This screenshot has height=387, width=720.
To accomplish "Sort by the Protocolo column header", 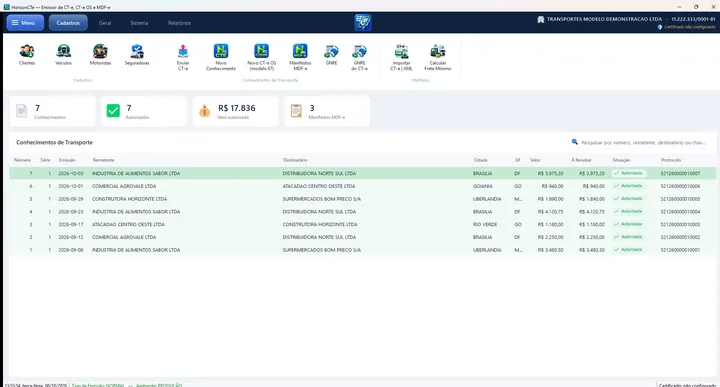I will click(x=671, y=160).
